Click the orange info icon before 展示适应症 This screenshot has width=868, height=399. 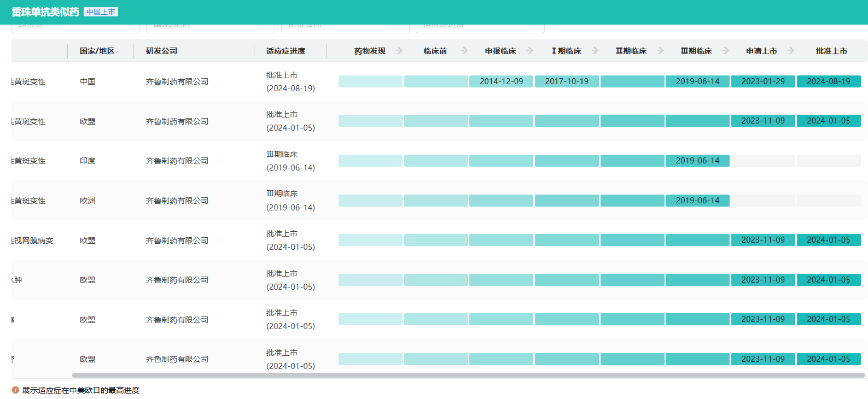(x=15, y=390)
